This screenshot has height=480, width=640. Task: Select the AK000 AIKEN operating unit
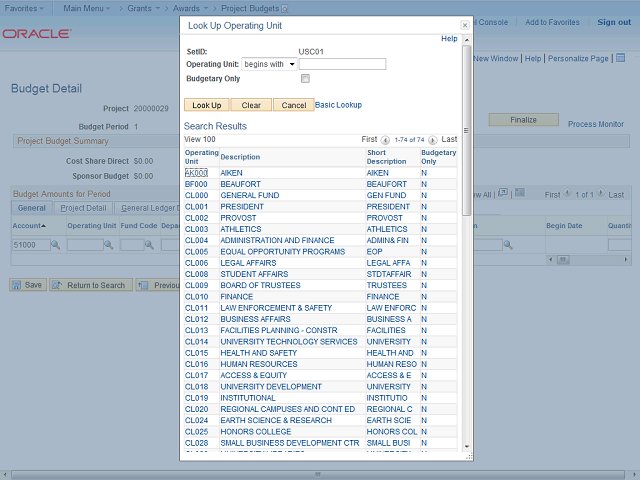pyautogui.click(x=196, y=173)
